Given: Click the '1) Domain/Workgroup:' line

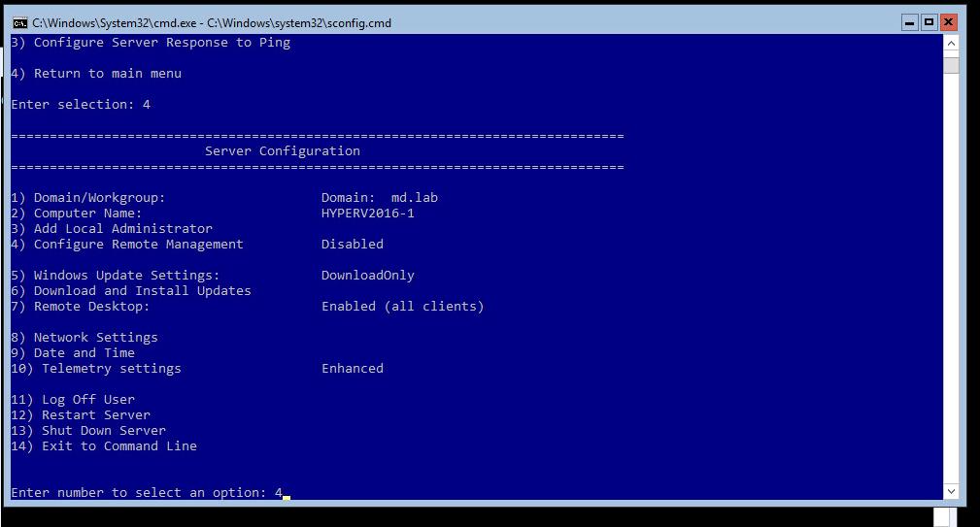Looking at the screenshot, I should click(88, 198).
